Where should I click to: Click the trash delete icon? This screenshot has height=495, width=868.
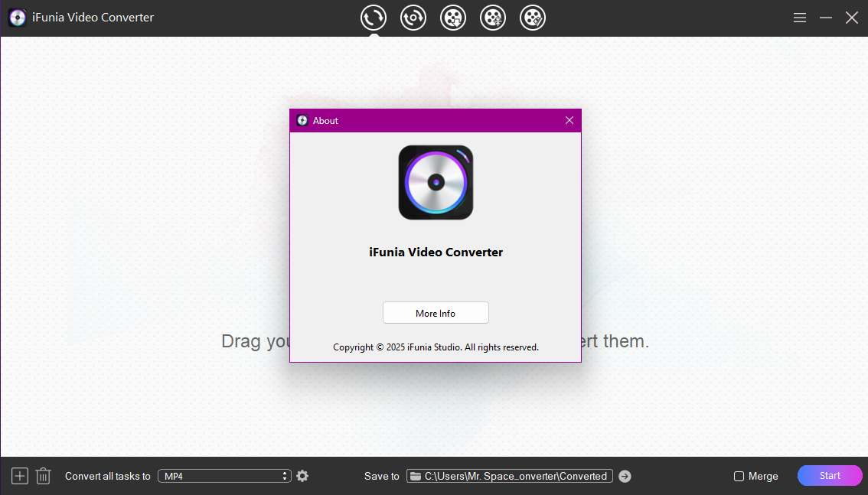coord(43,476)
